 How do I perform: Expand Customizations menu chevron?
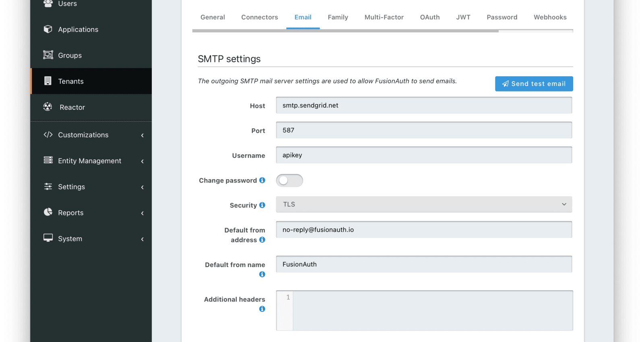(142, 135)
